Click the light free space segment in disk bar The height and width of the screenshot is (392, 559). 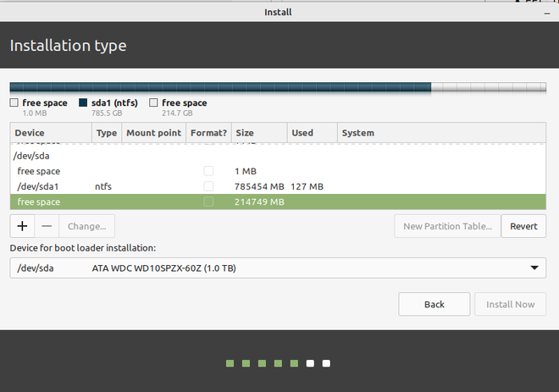pyautogui.click(x=489, y=87)
